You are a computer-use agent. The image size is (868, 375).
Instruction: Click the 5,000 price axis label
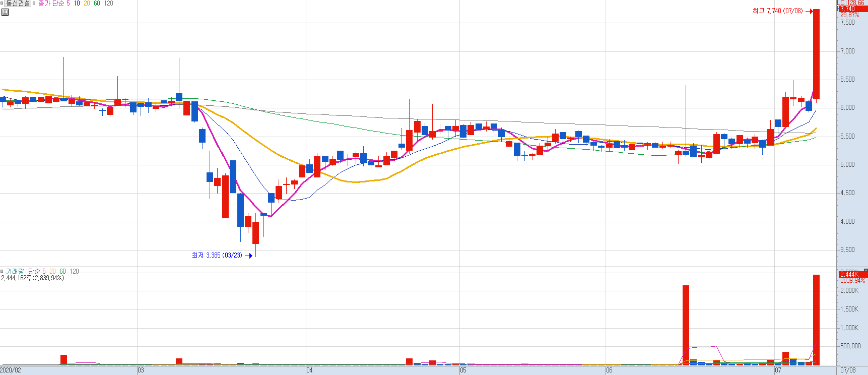[x=847, y=164]
